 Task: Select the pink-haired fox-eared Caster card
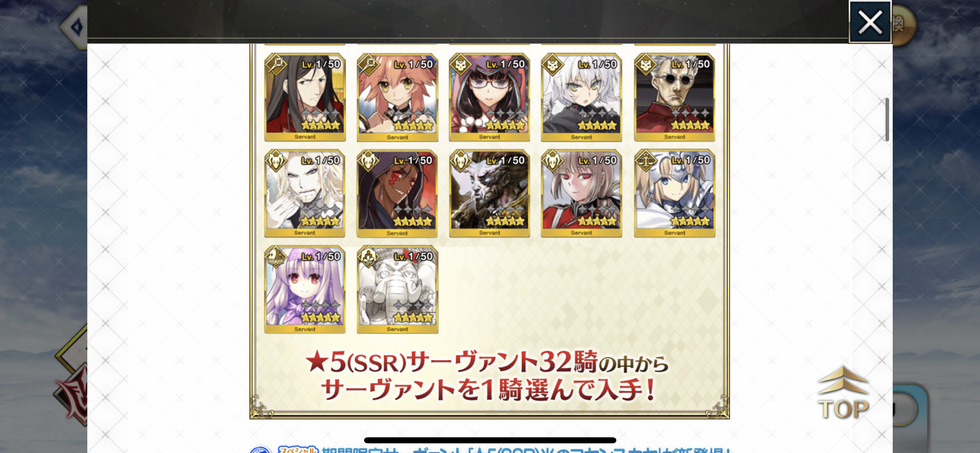click(x=397, y=97)
